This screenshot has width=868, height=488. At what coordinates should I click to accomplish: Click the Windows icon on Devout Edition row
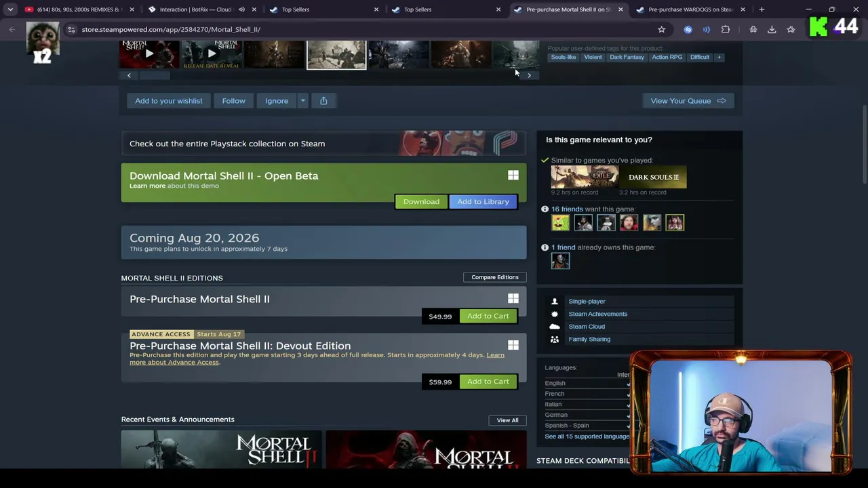(513, 346)
